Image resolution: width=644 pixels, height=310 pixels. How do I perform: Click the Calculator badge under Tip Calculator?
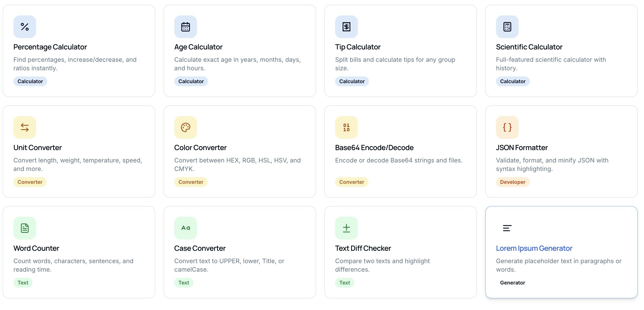click(352, 81)
